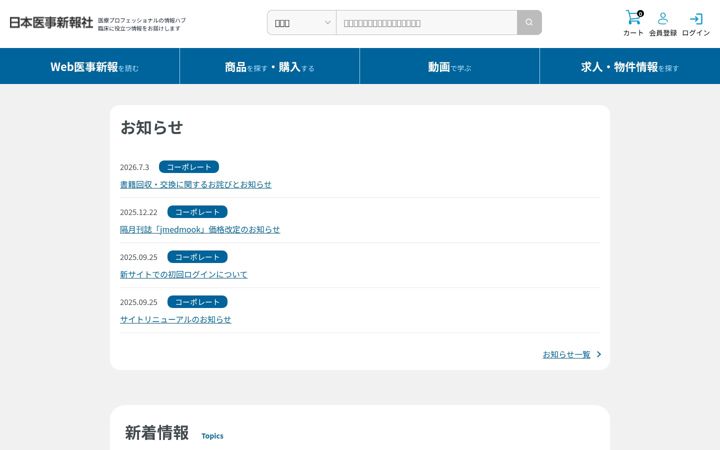
Task: Click the tagline 医療プロフェッショナルの情報ハブ
Action: coord(142,20)
